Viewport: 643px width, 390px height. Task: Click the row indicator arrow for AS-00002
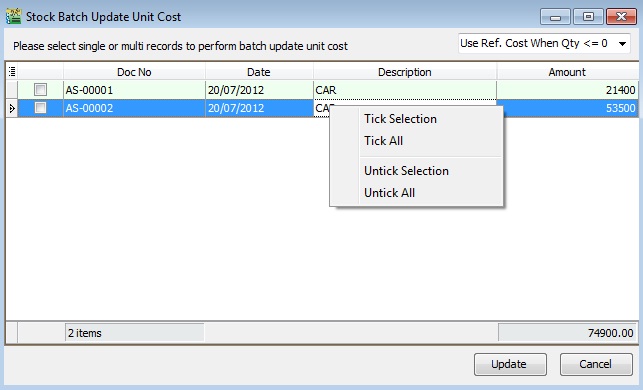click(12, 108)
